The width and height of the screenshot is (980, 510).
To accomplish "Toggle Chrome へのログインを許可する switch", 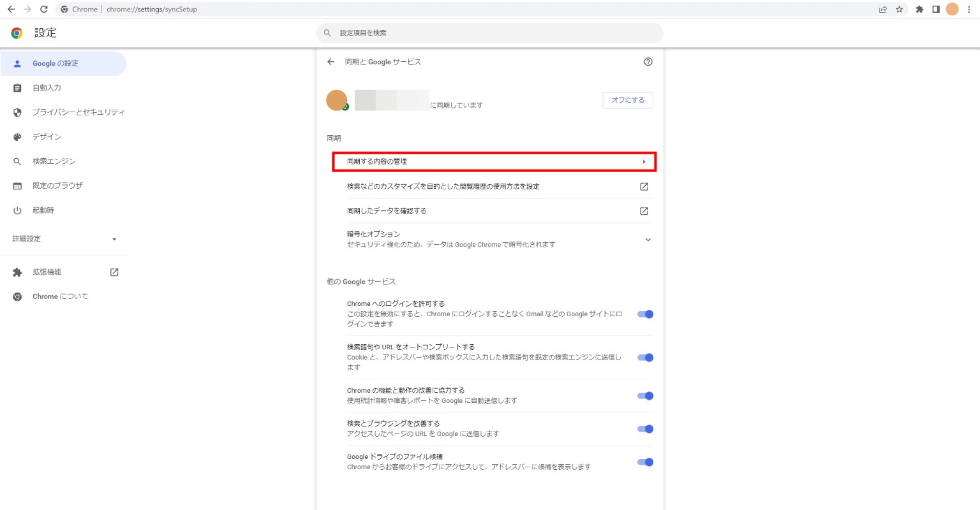I will click(646, 314).
